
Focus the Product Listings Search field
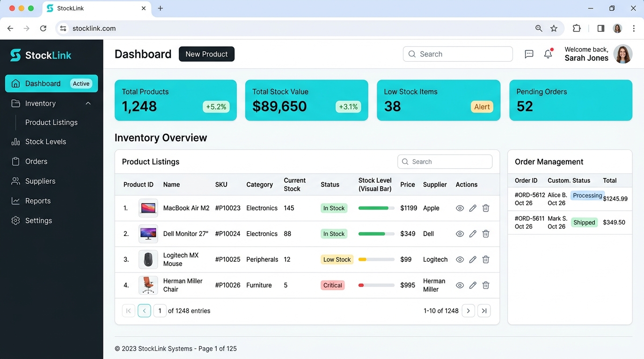(x=445, y=162)
